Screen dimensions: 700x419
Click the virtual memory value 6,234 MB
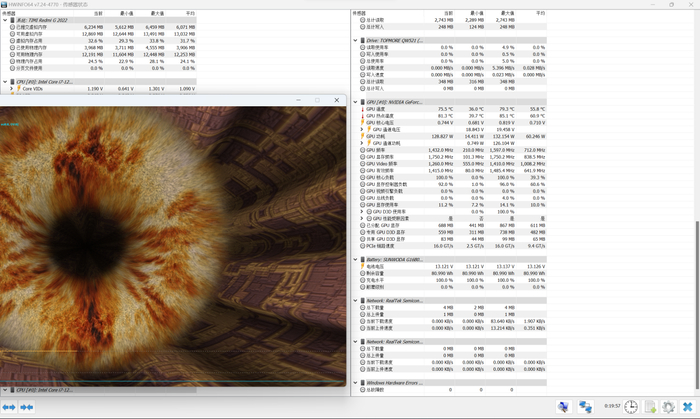(x=93, y=27)
